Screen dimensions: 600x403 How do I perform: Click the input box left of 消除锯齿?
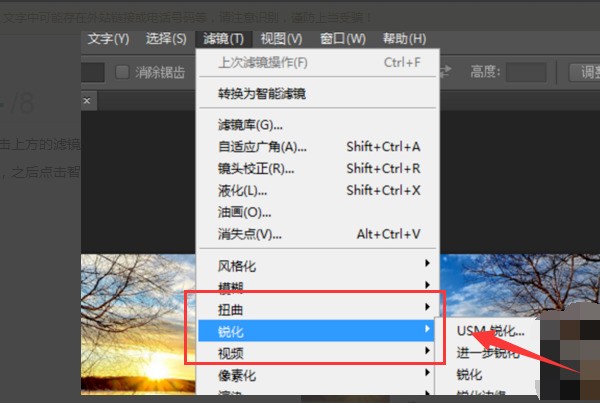tap(93, 72)
